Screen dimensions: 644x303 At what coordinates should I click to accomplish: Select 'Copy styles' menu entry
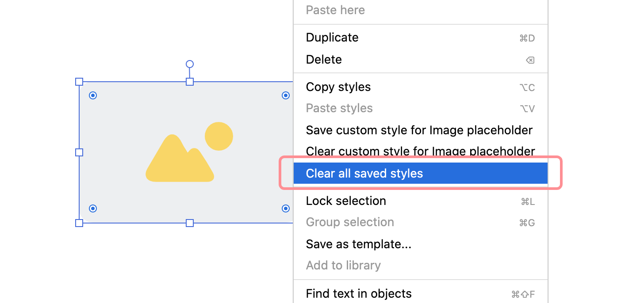click(338, 87)
